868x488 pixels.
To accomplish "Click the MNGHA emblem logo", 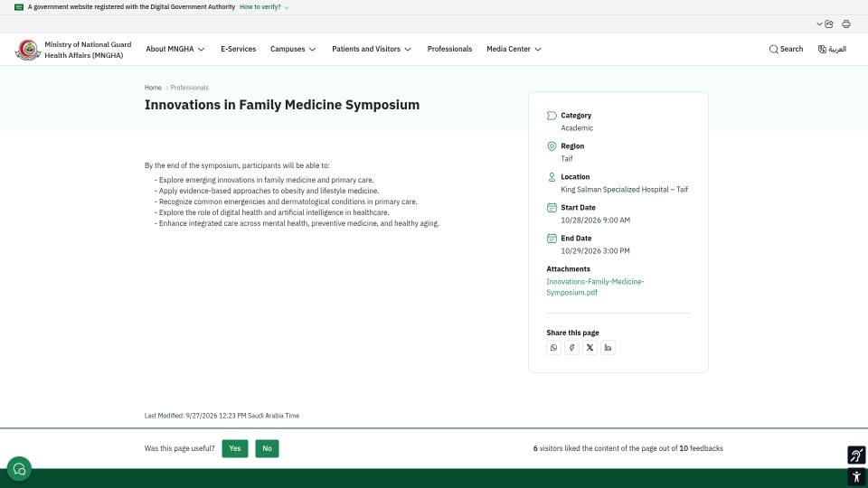I will click(28, 50).
